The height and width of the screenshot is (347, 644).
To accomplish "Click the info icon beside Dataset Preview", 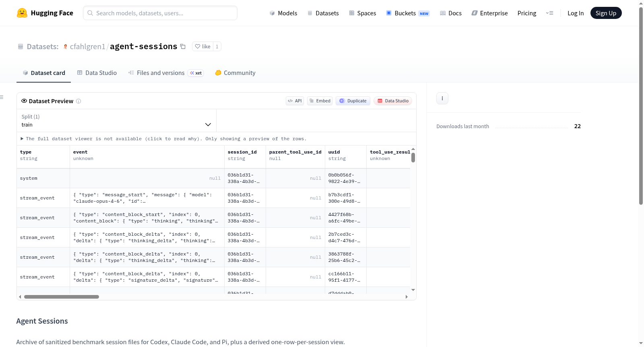I will 78,101.
